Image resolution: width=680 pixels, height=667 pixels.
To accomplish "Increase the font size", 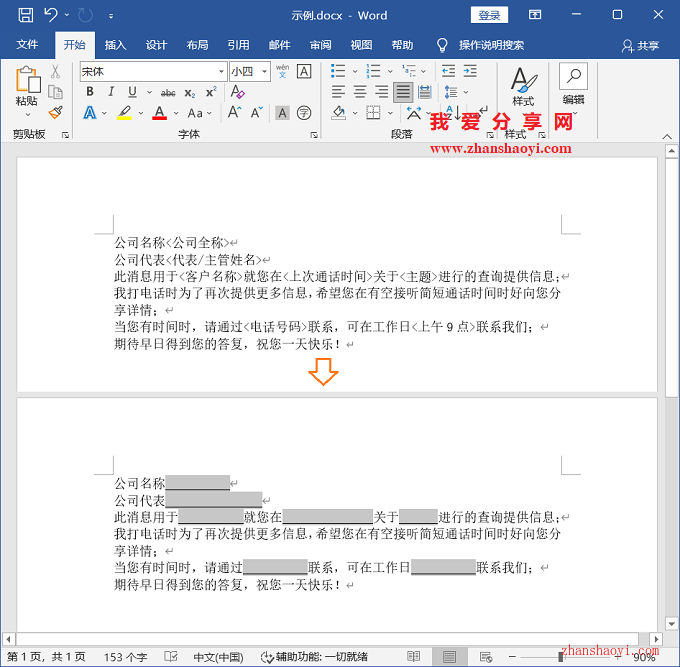I will [x=235, y=113].
